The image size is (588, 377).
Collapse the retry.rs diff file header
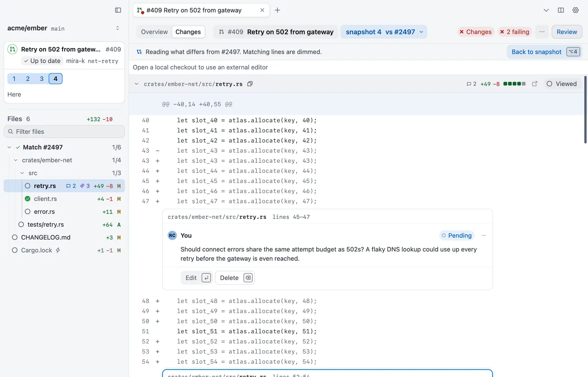click(x=136, y=84)
